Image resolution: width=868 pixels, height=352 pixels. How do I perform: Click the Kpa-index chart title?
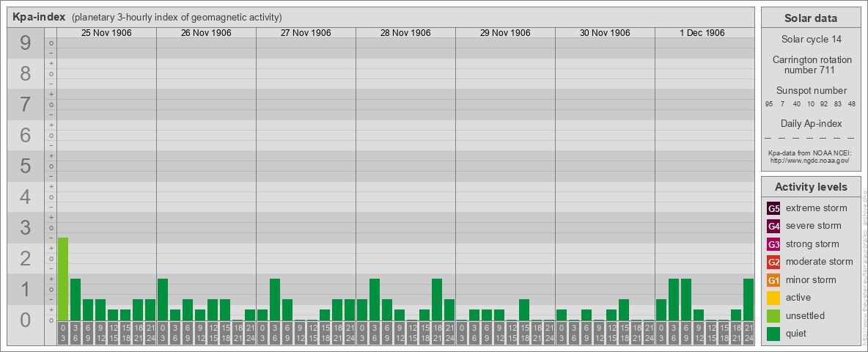tap(39, 17)
